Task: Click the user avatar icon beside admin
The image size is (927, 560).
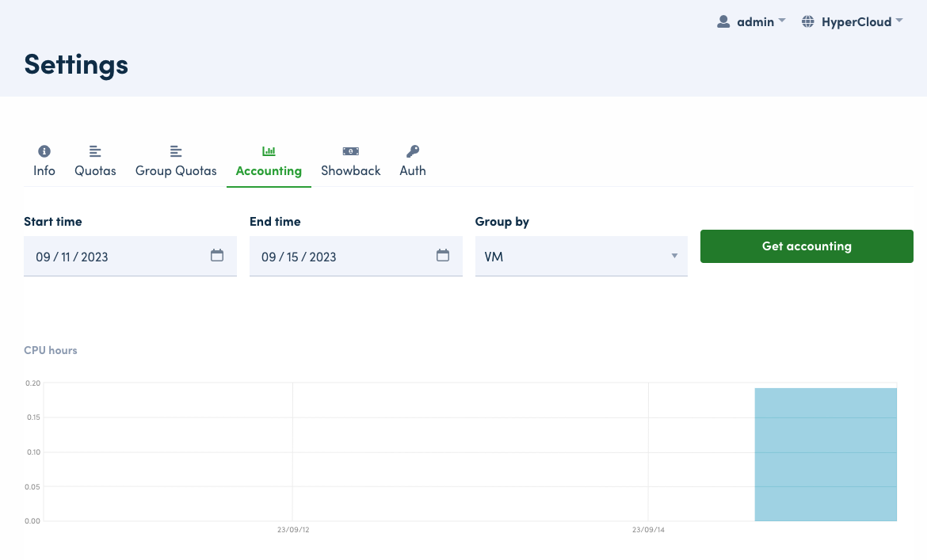Action: 723,22
